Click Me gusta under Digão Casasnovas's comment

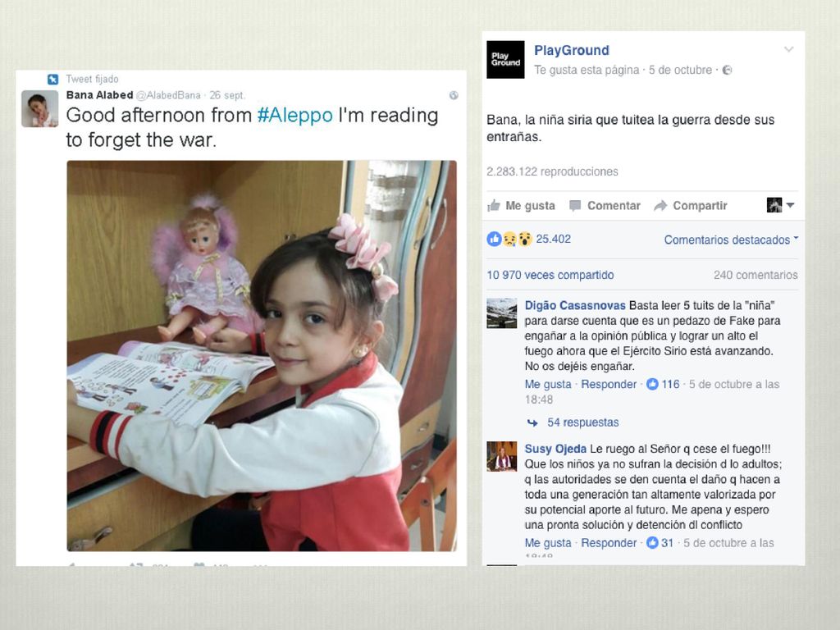[548, 384]
